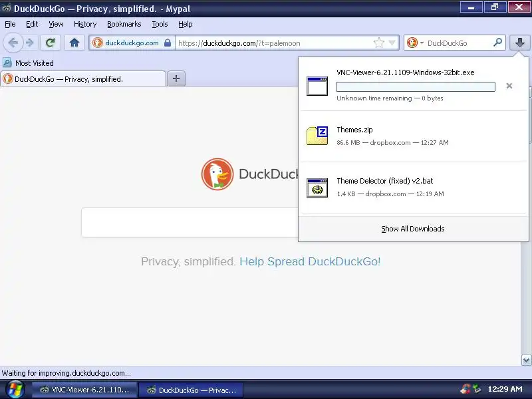Bookmark this page with the star icon
The image size is (532, 399).
tap(378, 43)
